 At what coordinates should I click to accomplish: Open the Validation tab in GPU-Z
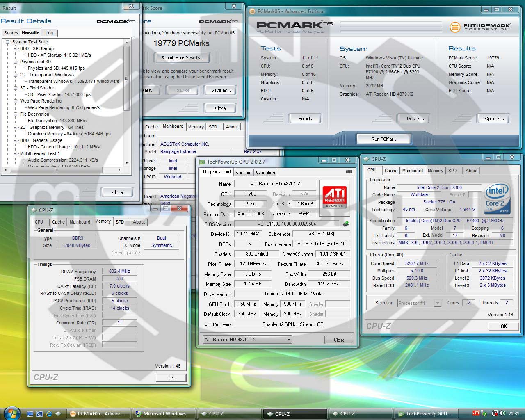pos(265,173)
